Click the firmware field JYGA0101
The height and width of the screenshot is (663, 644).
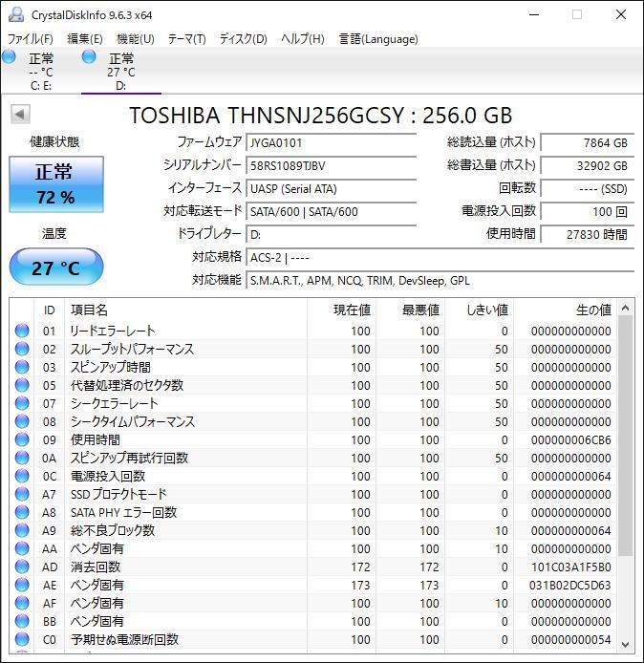point(332,142)
